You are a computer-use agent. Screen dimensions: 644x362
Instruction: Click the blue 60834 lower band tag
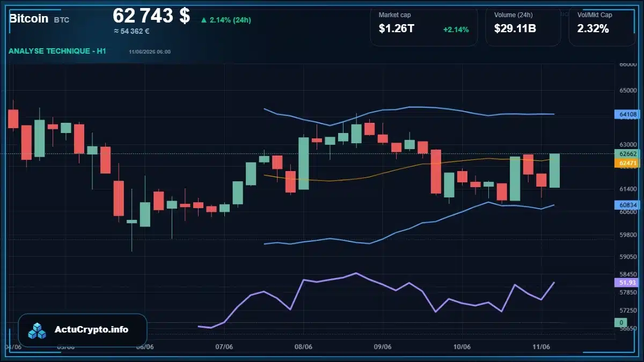(x=627, y=205)
